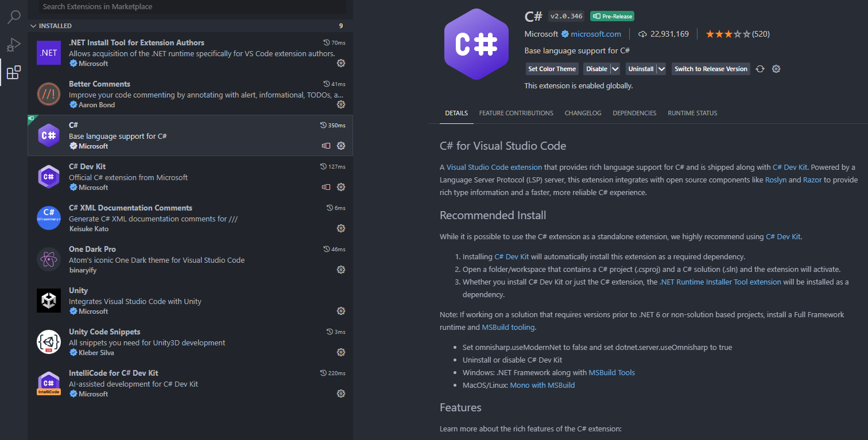The height and width of the screenshot is (440, 868).
Task: Open the gear icon in extension details header
Action: coord(776,69)
